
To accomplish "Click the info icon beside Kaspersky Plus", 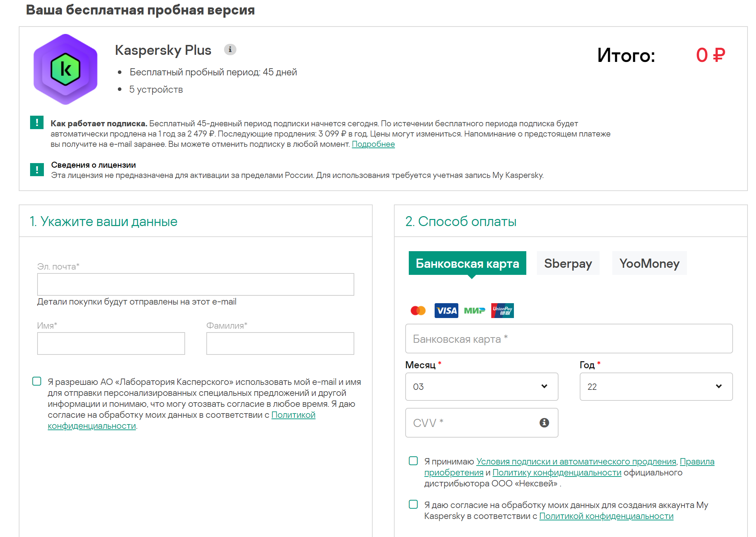I will [x=230, y=50].
